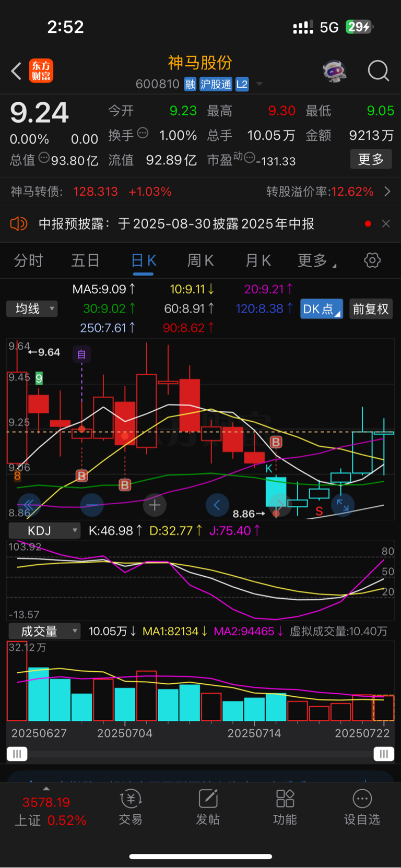Screen dimensions: 401x868
Task: Open the robot assistant icon
Action: tap(335, 71)
